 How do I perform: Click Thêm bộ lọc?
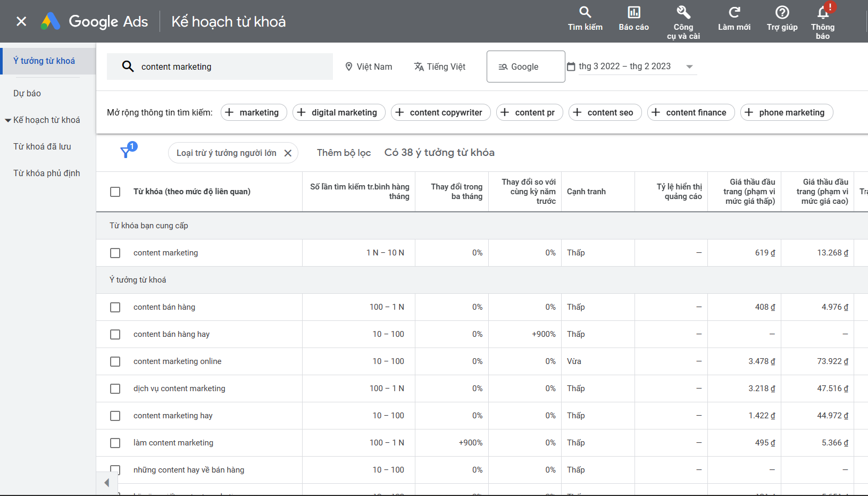coord(344,153)
